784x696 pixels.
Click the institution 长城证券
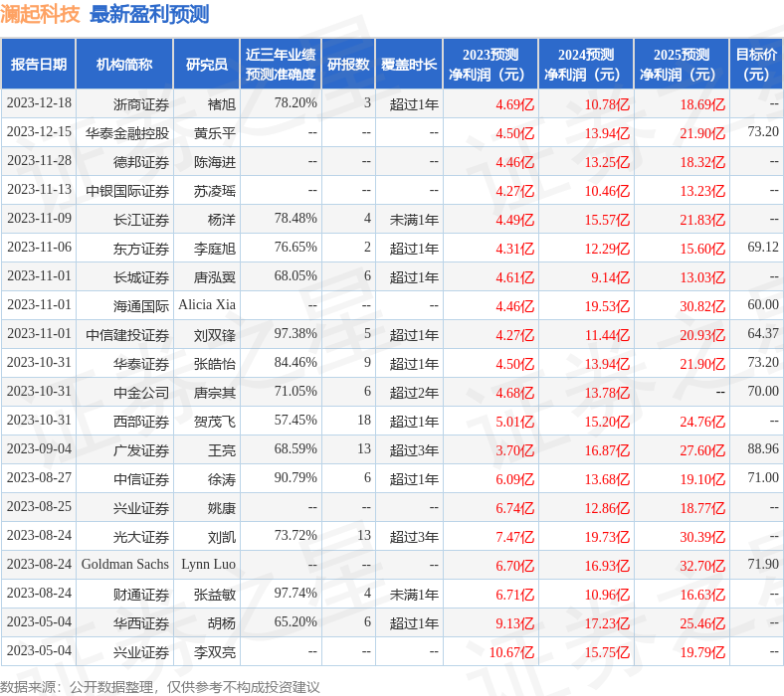(141, 277)
